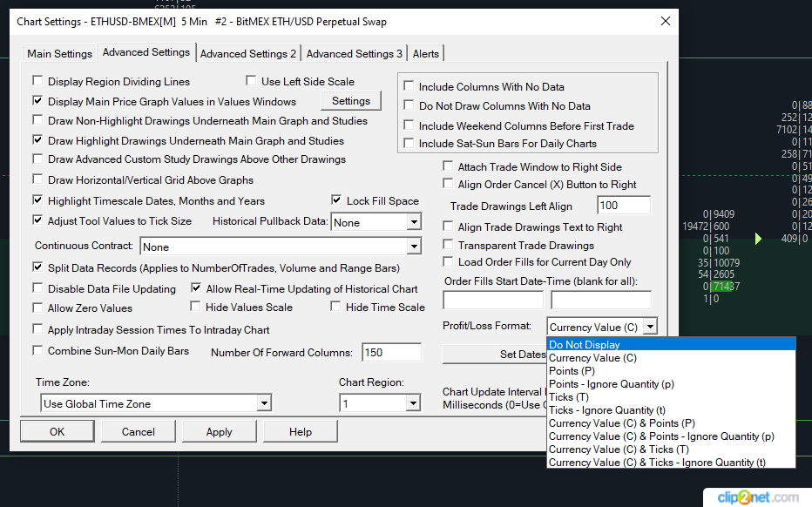Choose Currency Value & Ticks - Ignore Quantity

tap(671, 463)
